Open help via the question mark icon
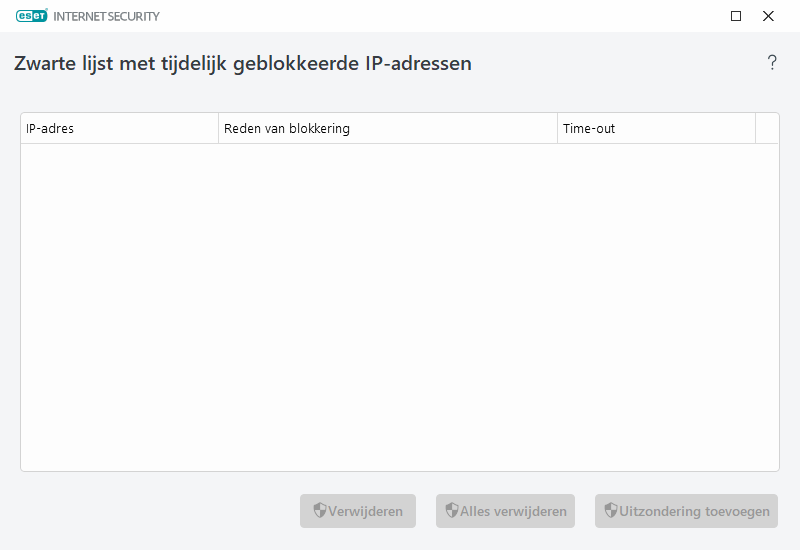 772,63
